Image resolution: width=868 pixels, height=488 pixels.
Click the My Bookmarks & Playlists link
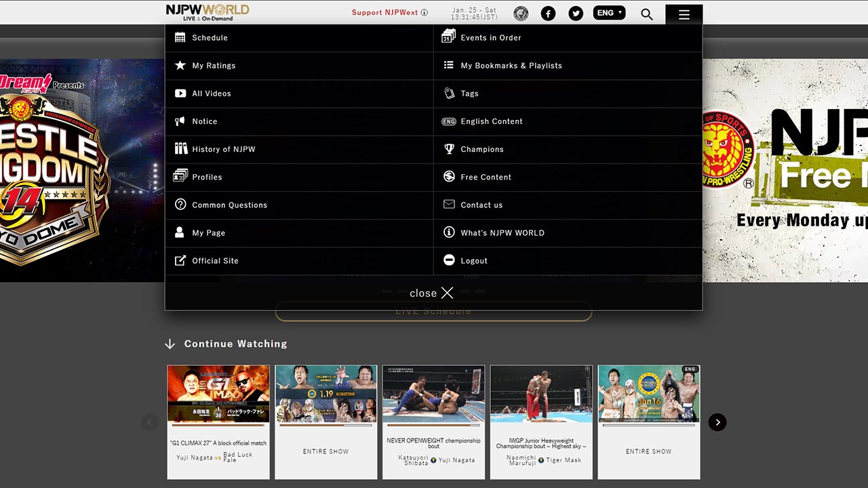coord(511,66)
